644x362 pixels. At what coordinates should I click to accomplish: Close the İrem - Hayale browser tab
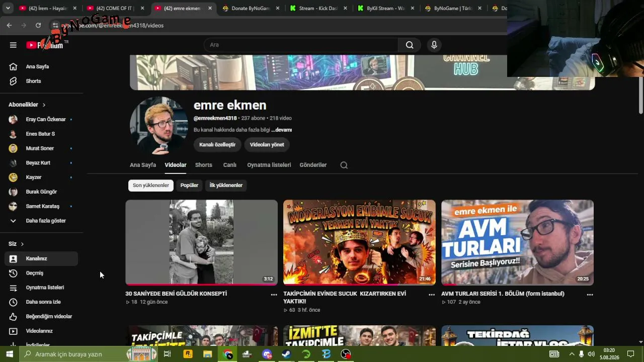pyautogui.click(x=75, y=8)
